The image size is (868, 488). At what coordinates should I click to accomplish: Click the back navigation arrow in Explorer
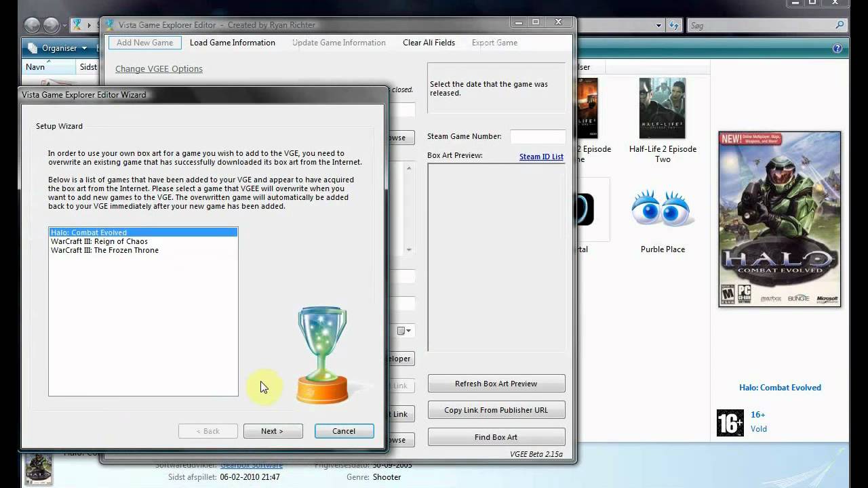(x=33, y=25)
